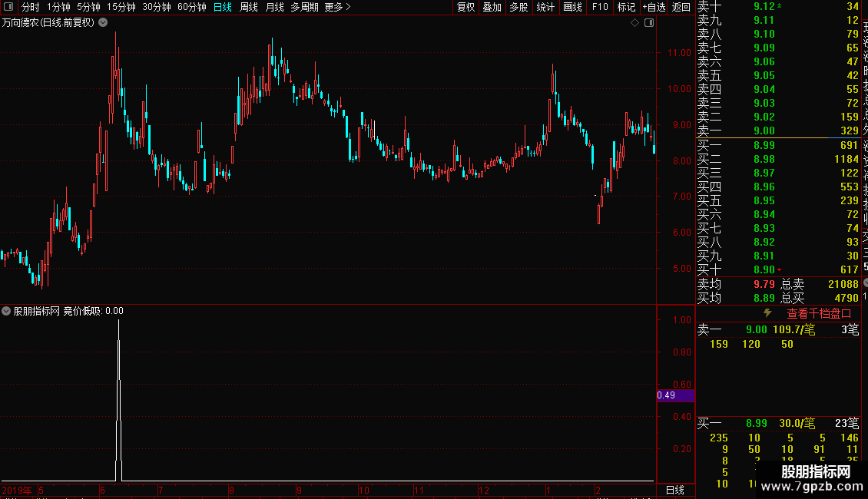Click the 卖一 9.00 109.7/笔 detail header
The image size is (868, 499).
(778, 329)
